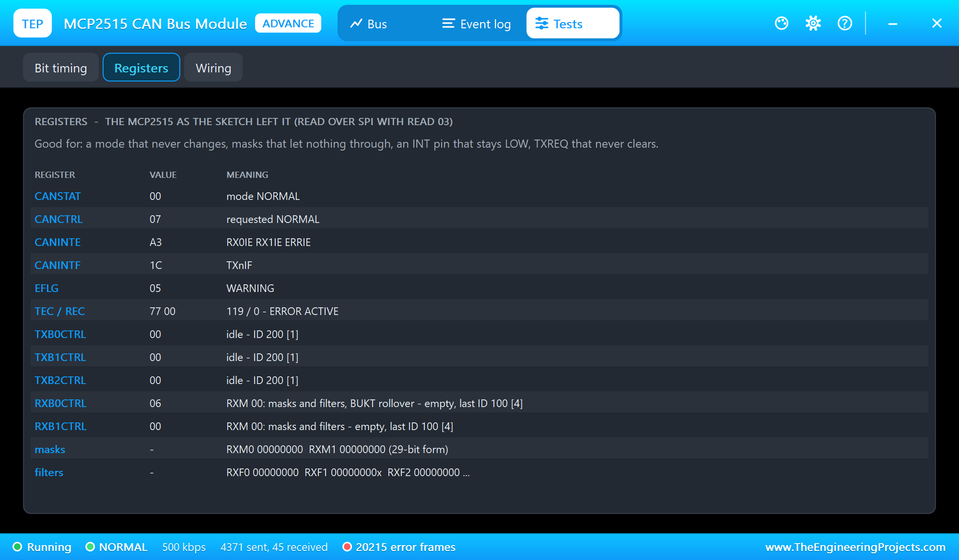
Task: Click the RXB0CTRL register name
Action: 60,403
